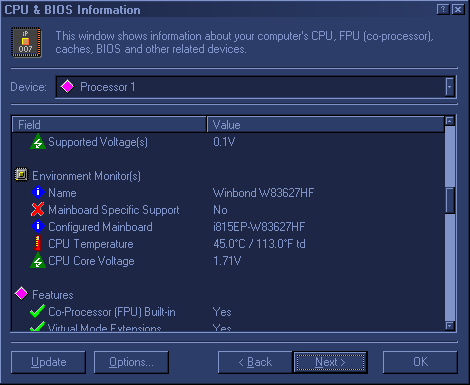Click the CPU chip icon in header
This screenshot has width=470, height=385.
click(26, 42)
